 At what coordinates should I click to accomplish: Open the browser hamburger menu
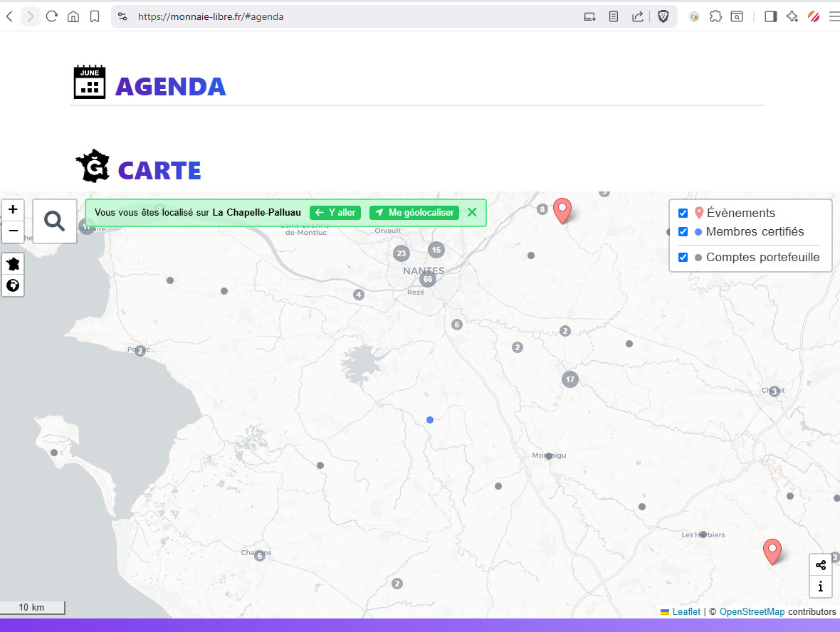point(834,16)
